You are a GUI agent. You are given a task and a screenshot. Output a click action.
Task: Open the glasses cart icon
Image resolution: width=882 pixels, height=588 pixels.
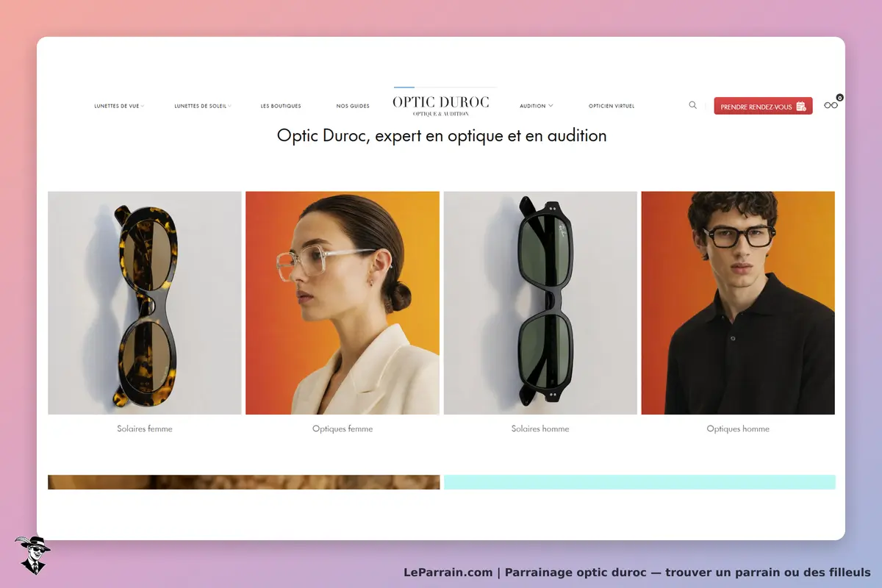coord(831,105)
